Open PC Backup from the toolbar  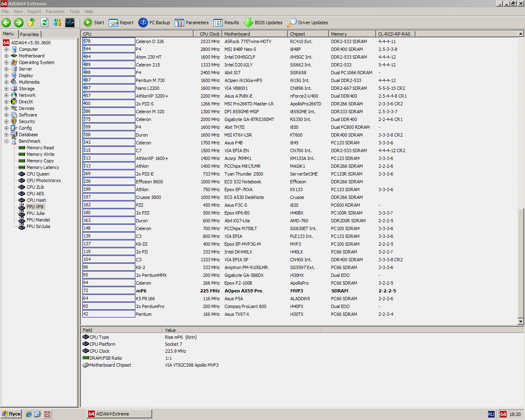point(154,23)
